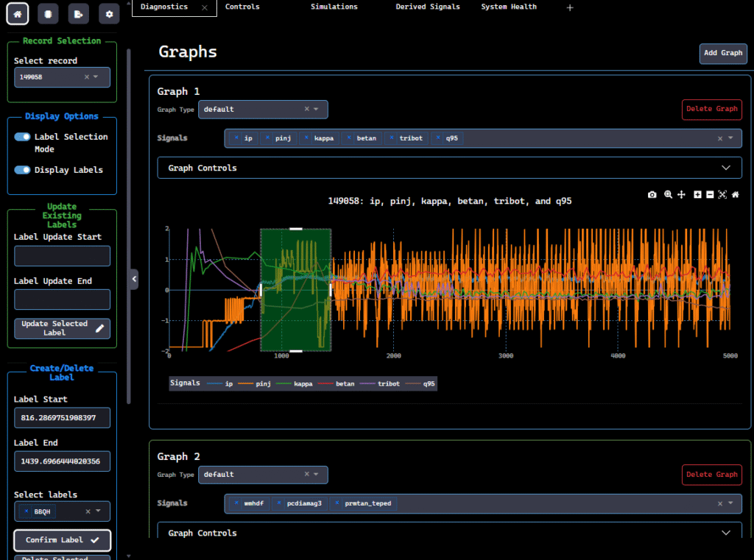
Task: Click the plot zoom in plus icon
Action: pyautogui.click(x=697, y=194)
